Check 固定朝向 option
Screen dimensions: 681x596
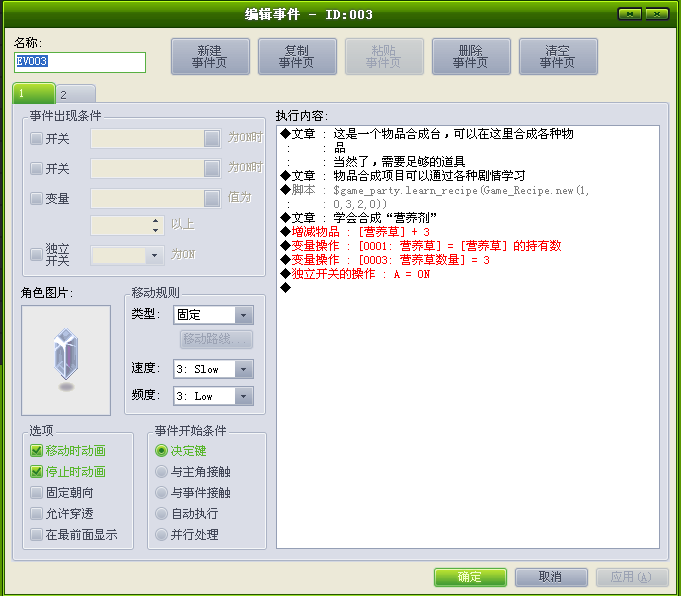coord(36,493)
